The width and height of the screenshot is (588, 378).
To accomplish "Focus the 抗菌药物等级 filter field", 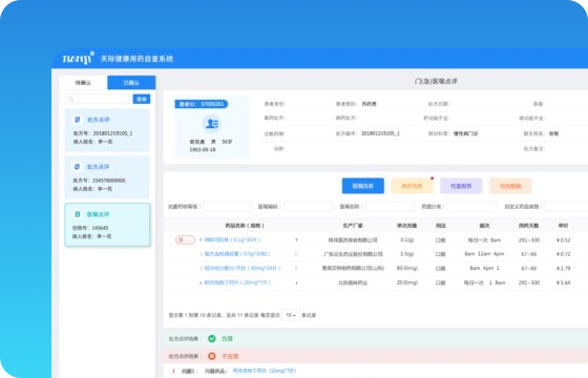I will tap(227, 207).
